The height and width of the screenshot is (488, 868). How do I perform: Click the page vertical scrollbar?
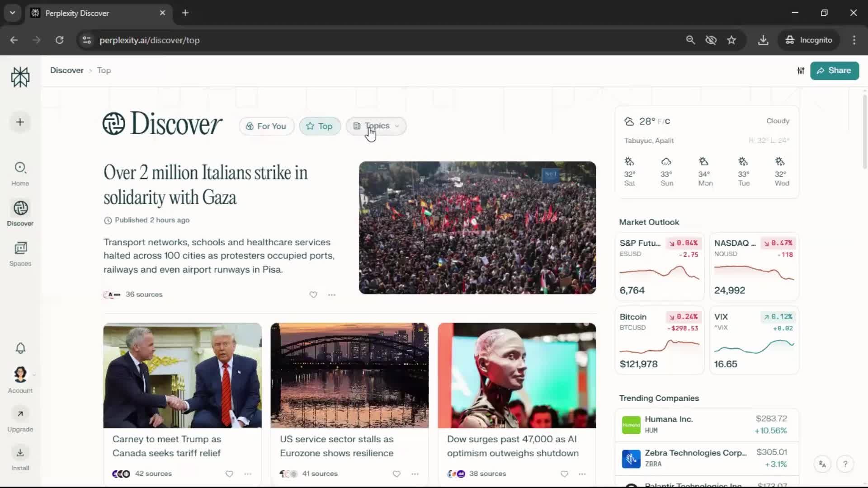coord(864,131)
